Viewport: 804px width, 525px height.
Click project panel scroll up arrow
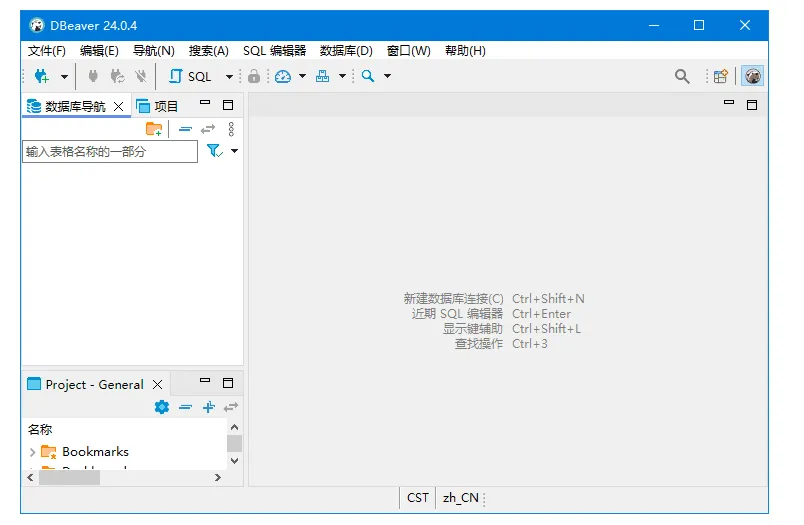(x=235, y=427)
